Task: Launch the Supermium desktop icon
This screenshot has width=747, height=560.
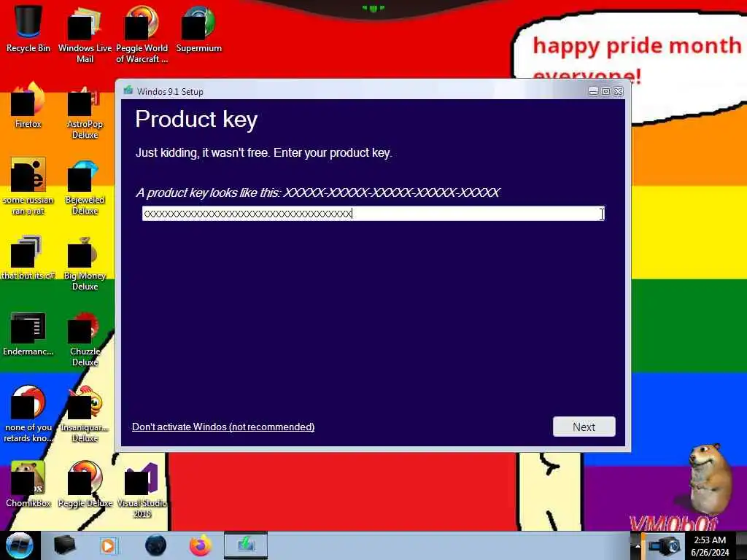Action: (198, 28)
